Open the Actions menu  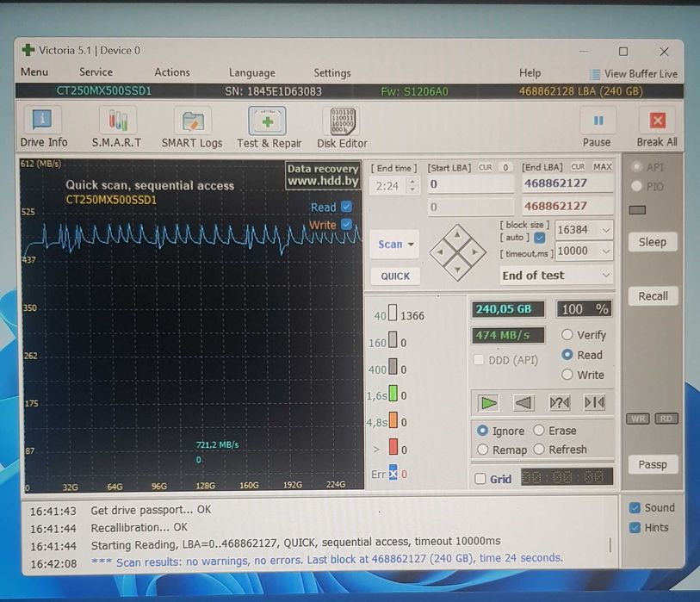point(172,72)
